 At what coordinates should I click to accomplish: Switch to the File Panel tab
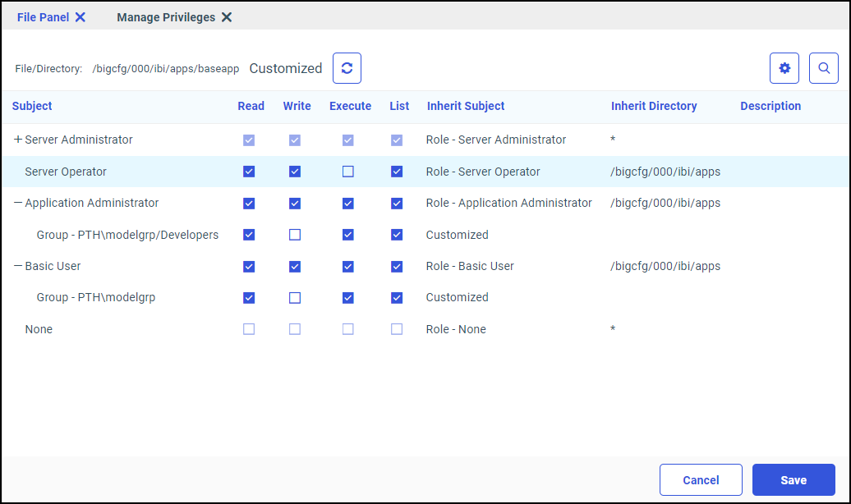(43, 16)
